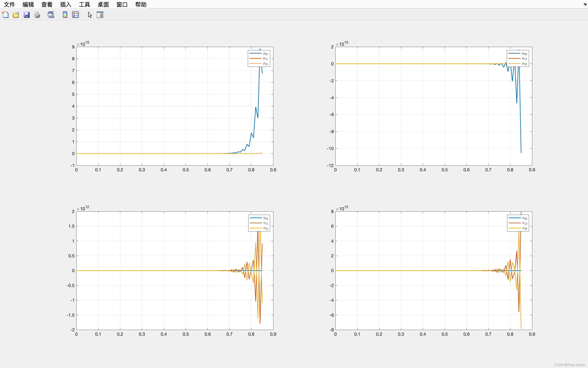Select the x01 legend entry in top-left plot
The image size is (588, 368).
(259, 54)
